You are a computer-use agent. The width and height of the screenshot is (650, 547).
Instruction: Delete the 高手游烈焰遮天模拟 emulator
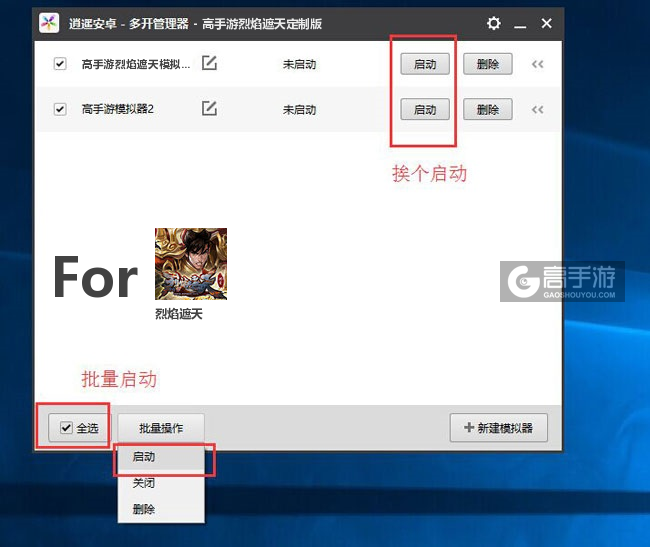click(x=488, y=64)
